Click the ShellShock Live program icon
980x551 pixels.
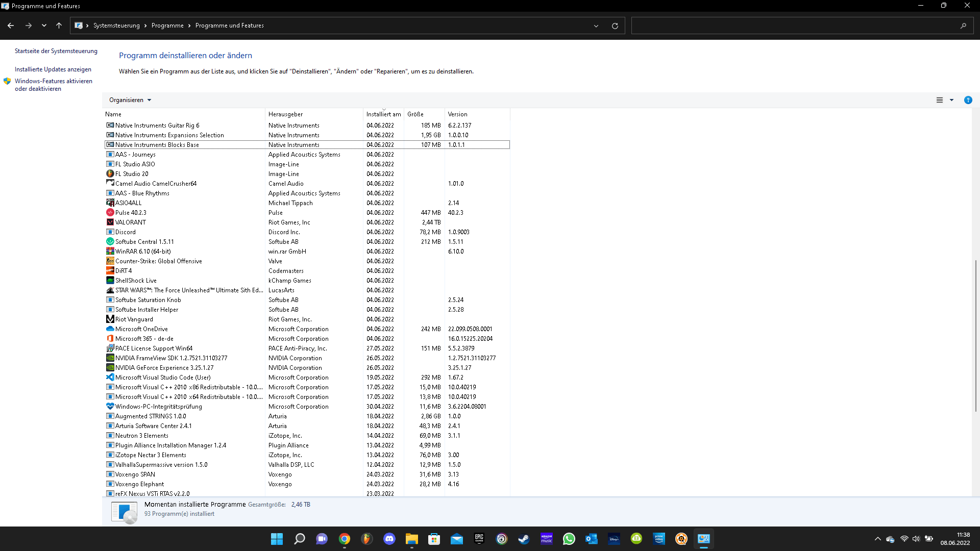point(110,281)
